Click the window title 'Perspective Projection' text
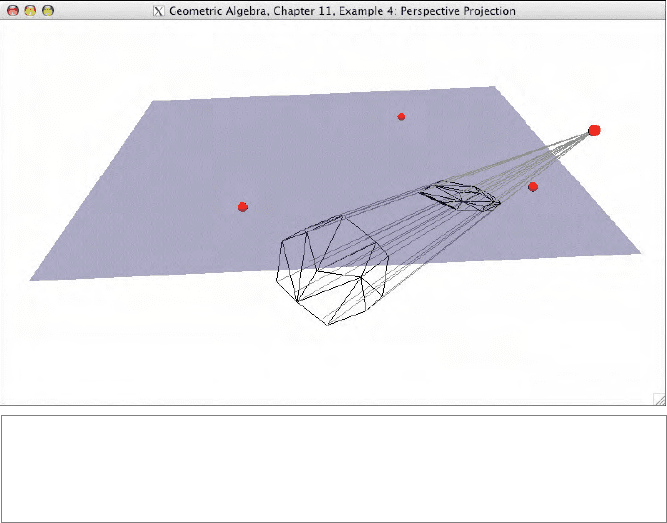This screenshot has width=667, height=523. 458,11
